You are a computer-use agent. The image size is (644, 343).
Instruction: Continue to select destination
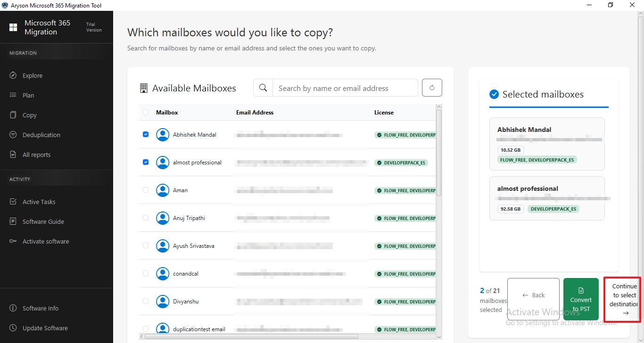[x=622, y=300]
